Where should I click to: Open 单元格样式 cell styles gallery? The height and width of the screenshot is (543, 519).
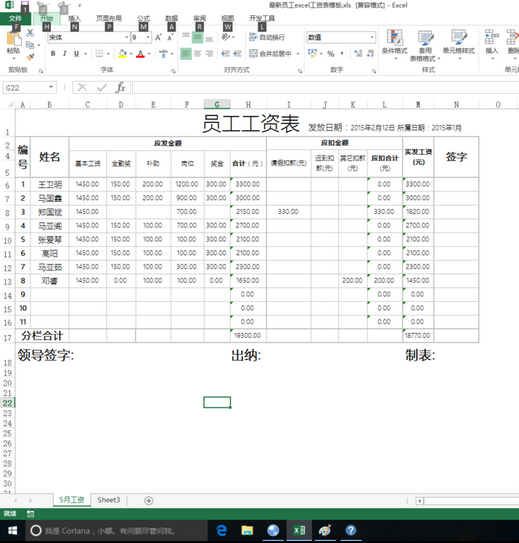[x=459, y=44]
